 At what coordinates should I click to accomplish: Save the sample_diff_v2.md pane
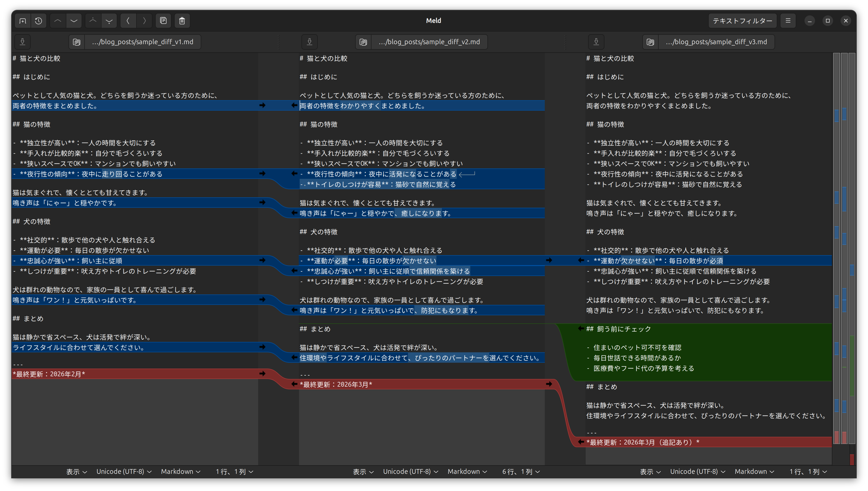tap(309, 42)
